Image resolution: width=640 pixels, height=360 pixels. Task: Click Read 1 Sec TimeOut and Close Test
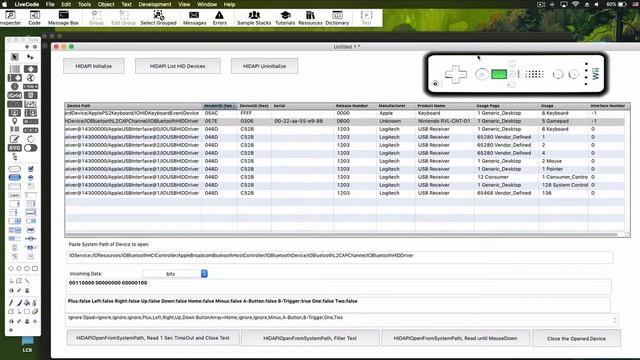153,338
